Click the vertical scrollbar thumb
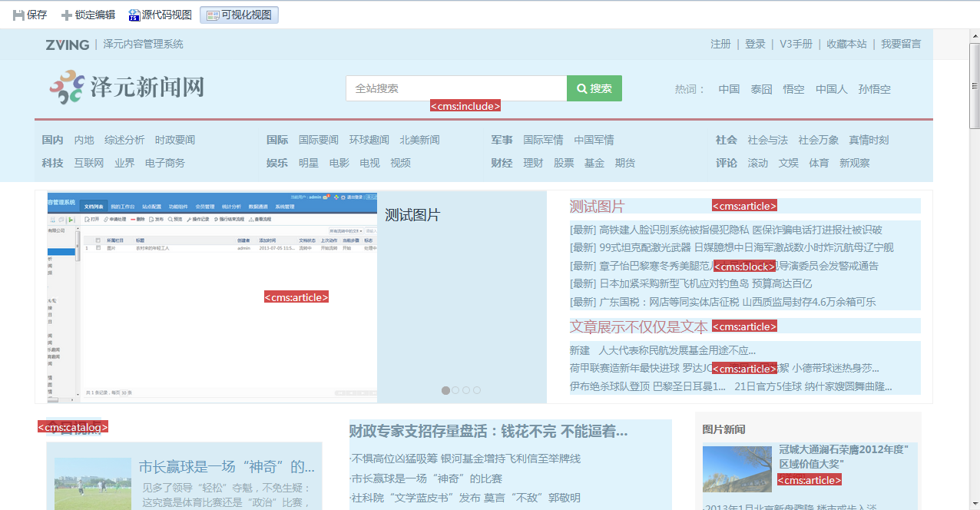This screenshot has height=510, width=980. (974, 84)
